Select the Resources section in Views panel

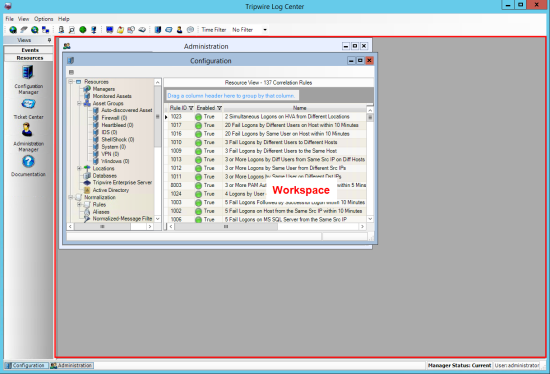pos(30,58)
